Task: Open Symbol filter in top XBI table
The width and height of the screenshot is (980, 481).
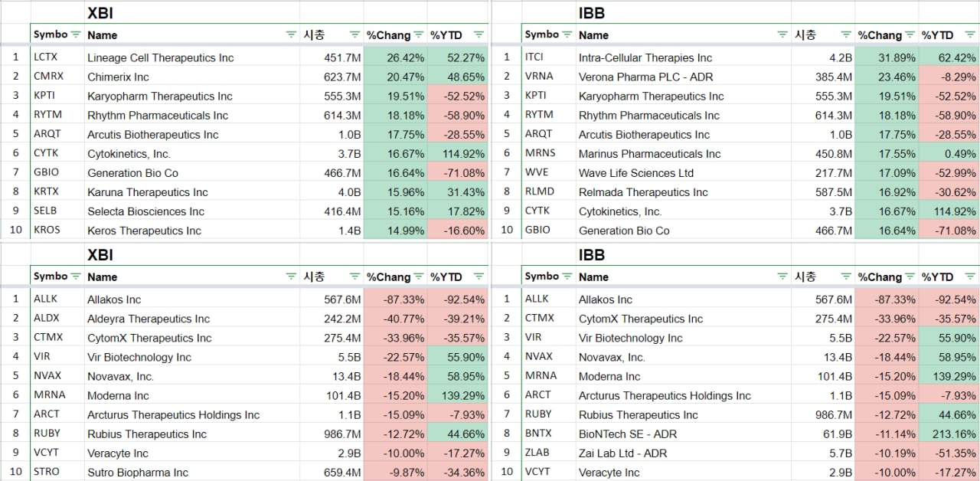Action: click(x=75, y=34)
